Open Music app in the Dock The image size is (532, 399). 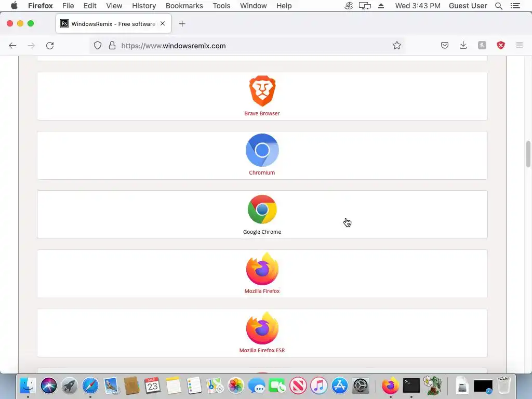(x=318, y=386)
